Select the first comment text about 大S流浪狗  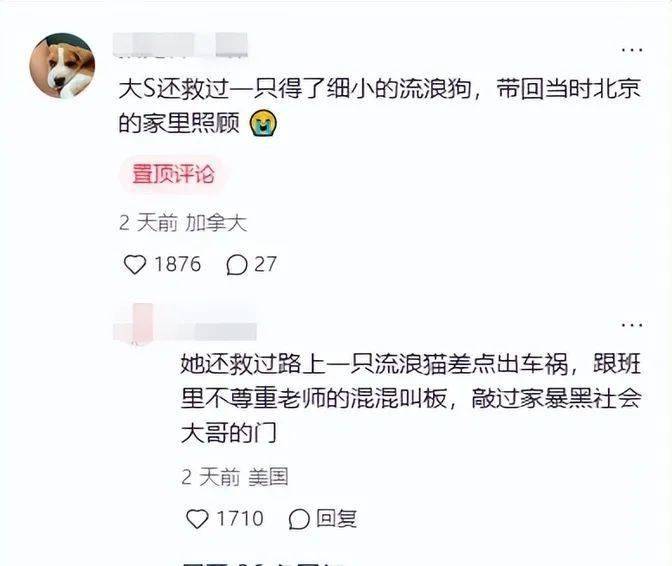(x=380, y=106)
